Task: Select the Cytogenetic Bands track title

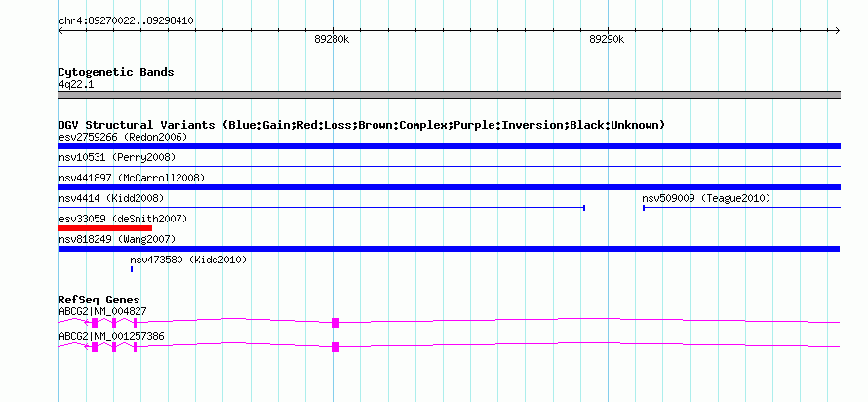Action: [x=116, y=72]
